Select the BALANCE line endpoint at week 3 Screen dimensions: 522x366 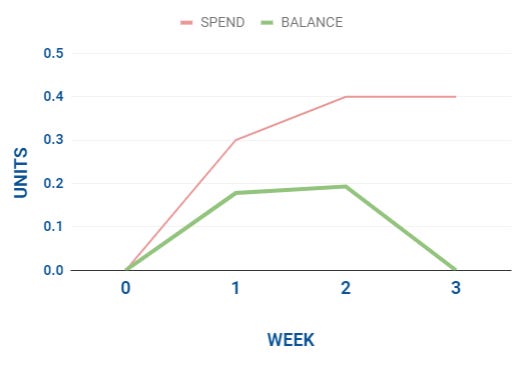pos(455,269)
